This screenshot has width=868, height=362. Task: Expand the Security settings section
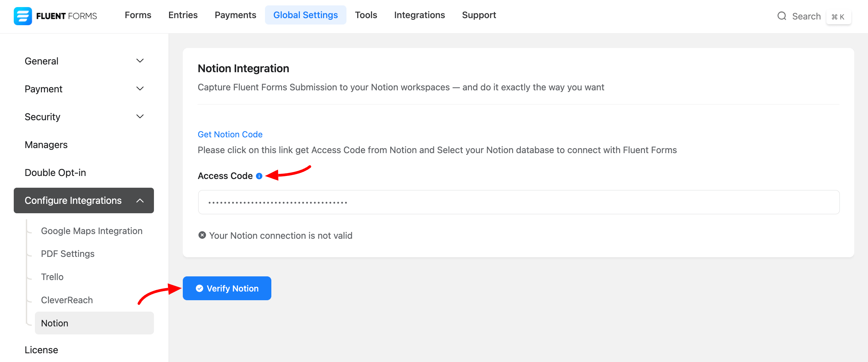(x=140, y=117)
